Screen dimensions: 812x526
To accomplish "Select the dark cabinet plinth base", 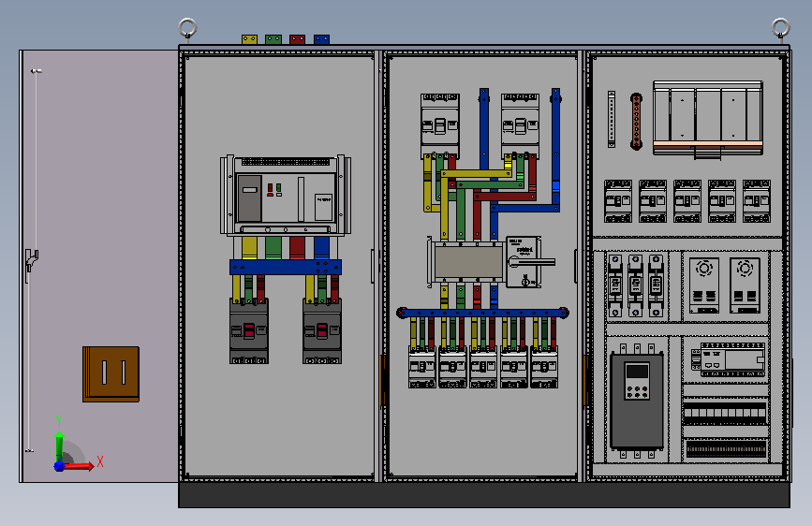I will (484, 495).
